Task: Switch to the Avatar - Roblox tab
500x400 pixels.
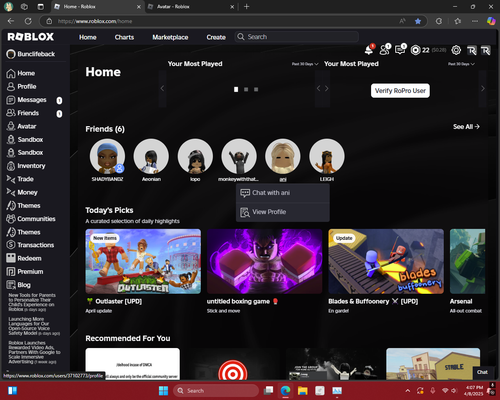Action: click(x=191, y=7)
